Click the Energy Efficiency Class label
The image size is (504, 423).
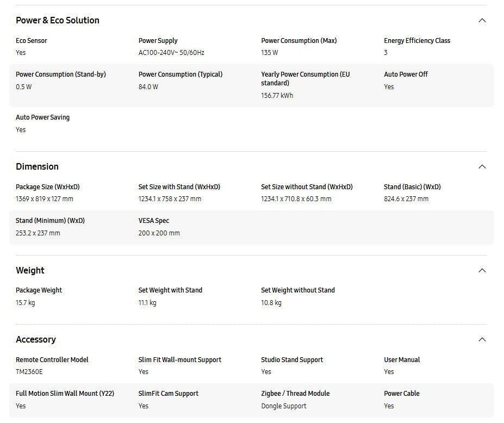coord(416,41)
